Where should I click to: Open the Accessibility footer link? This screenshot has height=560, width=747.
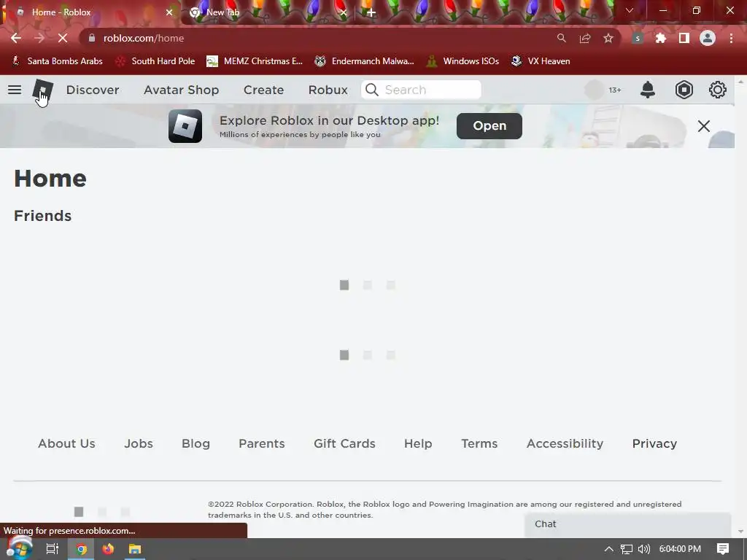(x=565, y=443)
